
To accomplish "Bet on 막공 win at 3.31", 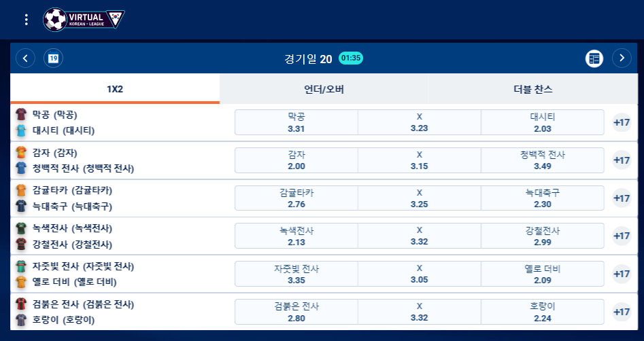I will pos(296,122).
